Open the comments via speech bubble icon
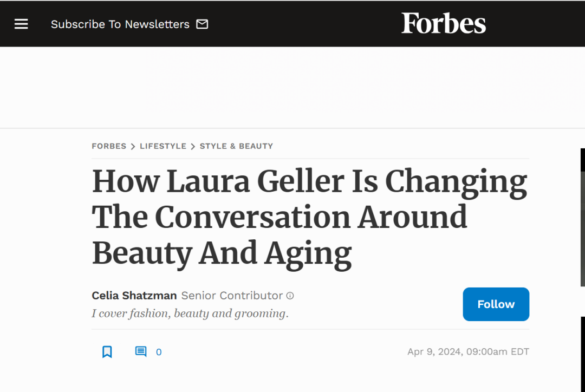 click(x=141, y=351)
